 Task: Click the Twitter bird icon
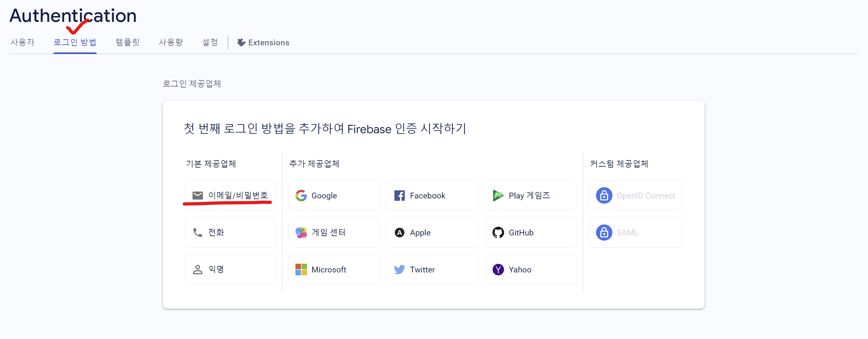[400, 270]
